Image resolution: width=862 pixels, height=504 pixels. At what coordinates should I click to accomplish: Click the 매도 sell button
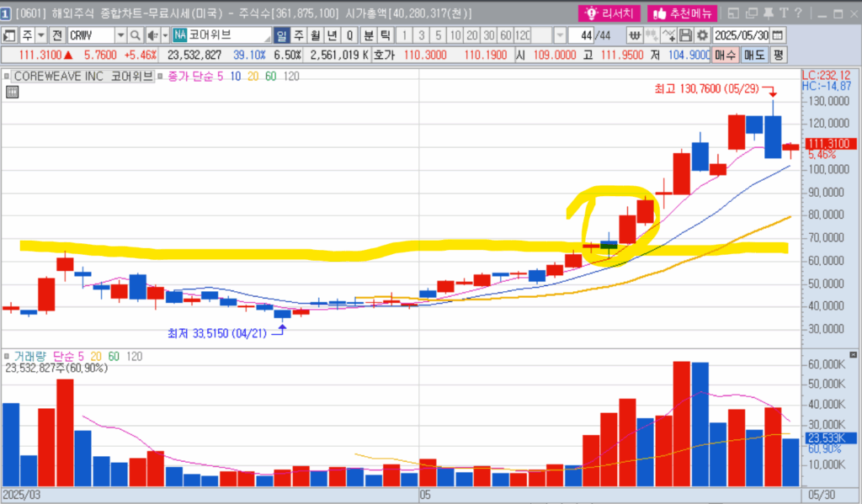pos(753,55)
